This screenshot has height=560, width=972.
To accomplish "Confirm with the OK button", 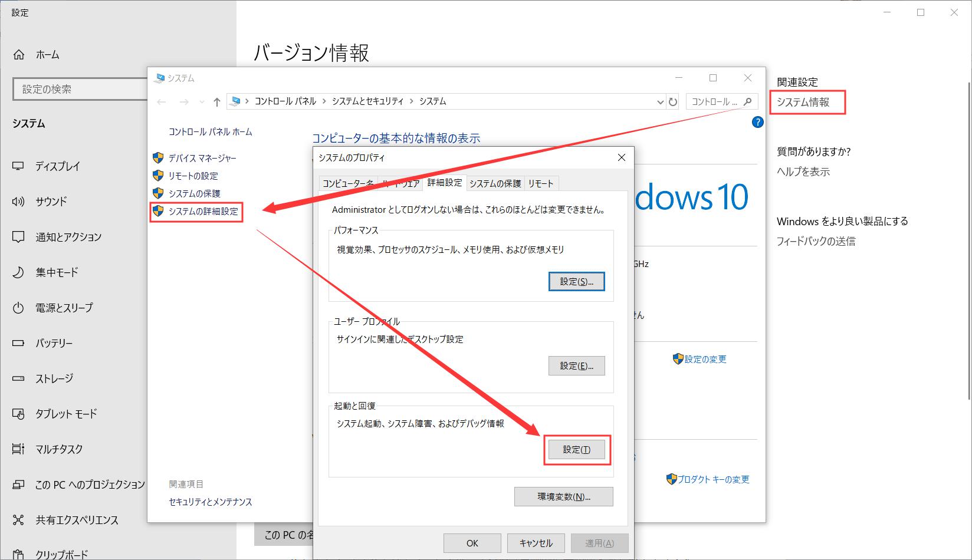I will tap(472, 543).
